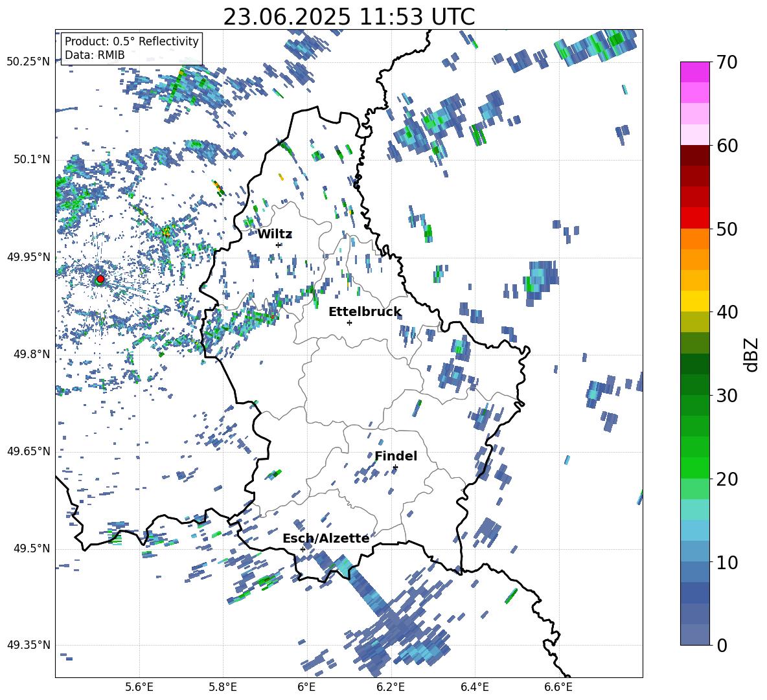Click the Esch/Alzette station cross marker
The width and height of the screenshot is (767, 700).
pos(303,549)
